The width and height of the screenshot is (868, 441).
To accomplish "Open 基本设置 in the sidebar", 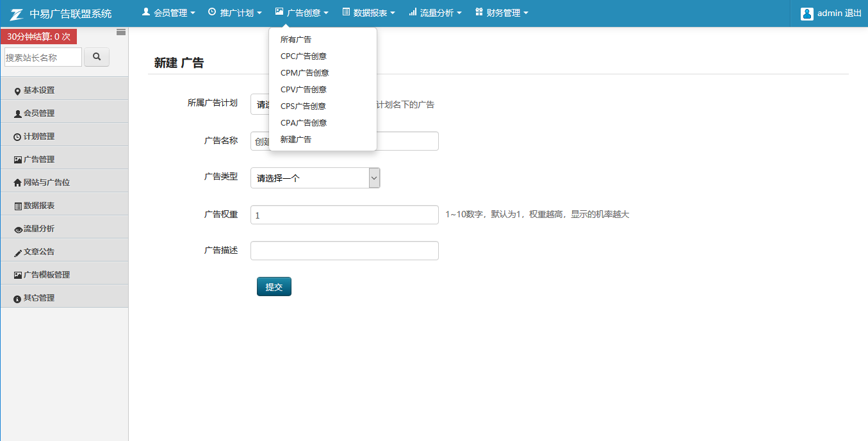I will tap(38, 90).
